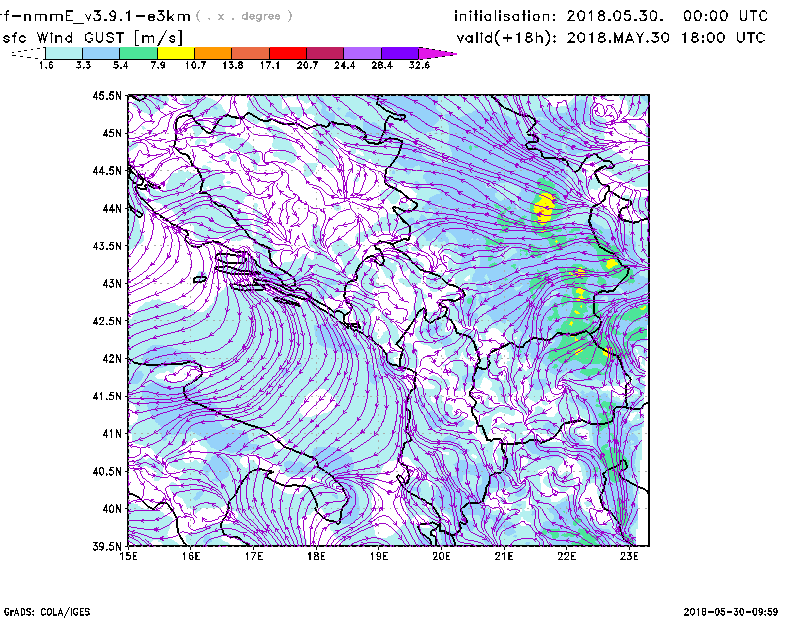Click the 41N latitude label

(x=112, y=434)
